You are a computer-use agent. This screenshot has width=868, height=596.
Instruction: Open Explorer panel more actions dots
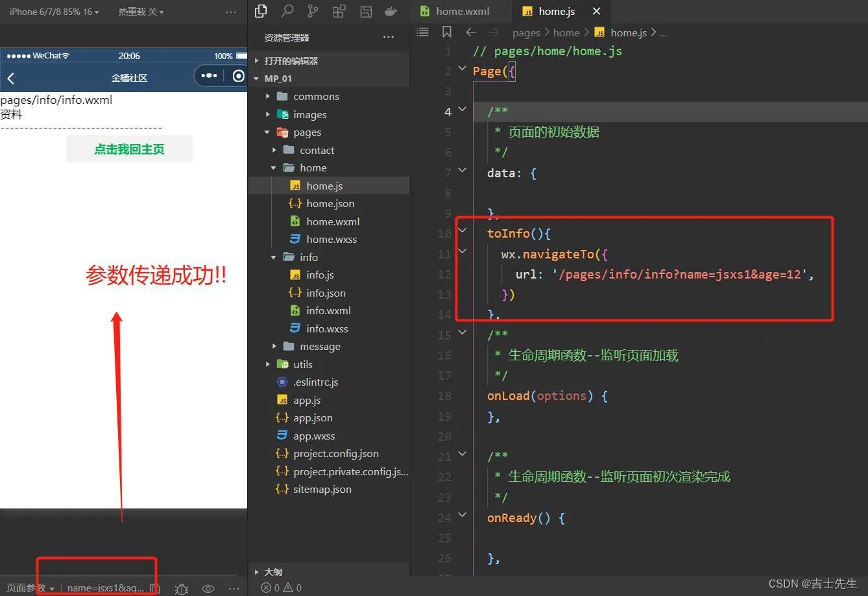(389, 37)
